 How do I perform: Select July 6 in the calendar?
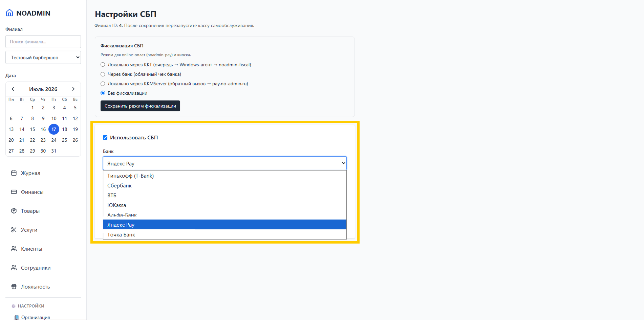coord(11,118)
